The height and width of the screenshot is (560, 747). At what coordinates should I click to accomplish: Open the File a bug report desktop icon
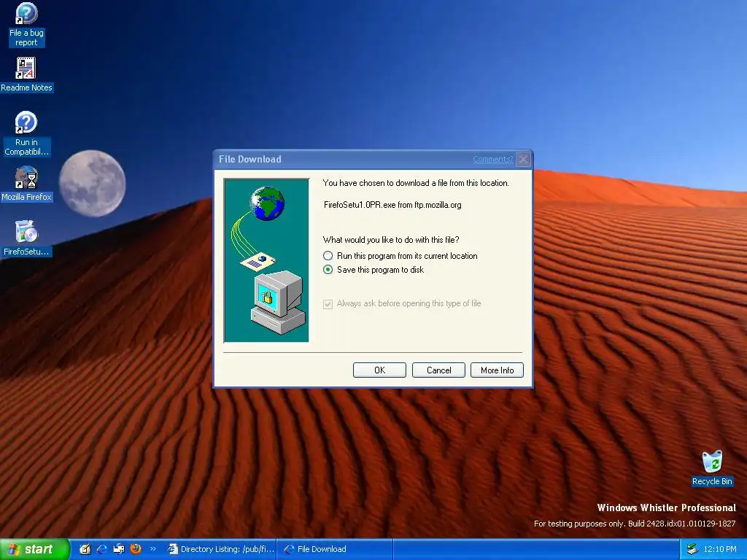click(26, 25)
